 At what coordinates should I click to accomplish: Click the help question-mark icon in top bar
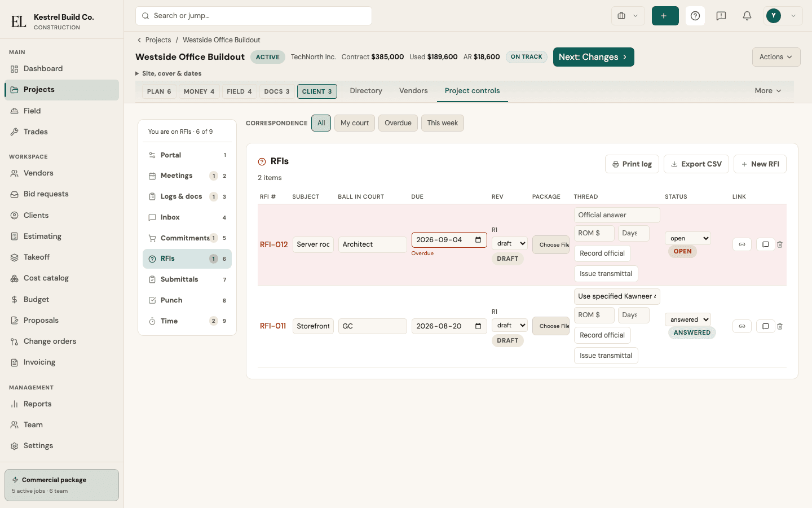[695, 16]
